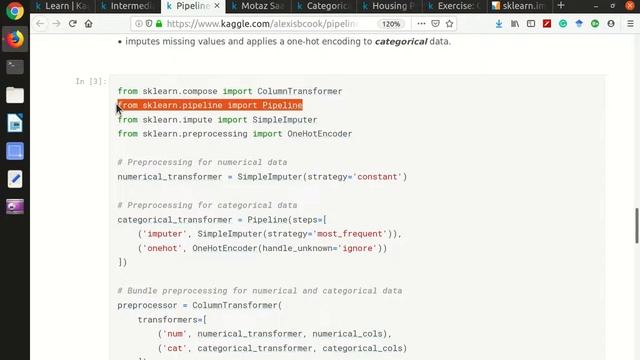Click the page vertical scrollbar thumb
This screenshot has width=640, height=360.
click(636, 226)
